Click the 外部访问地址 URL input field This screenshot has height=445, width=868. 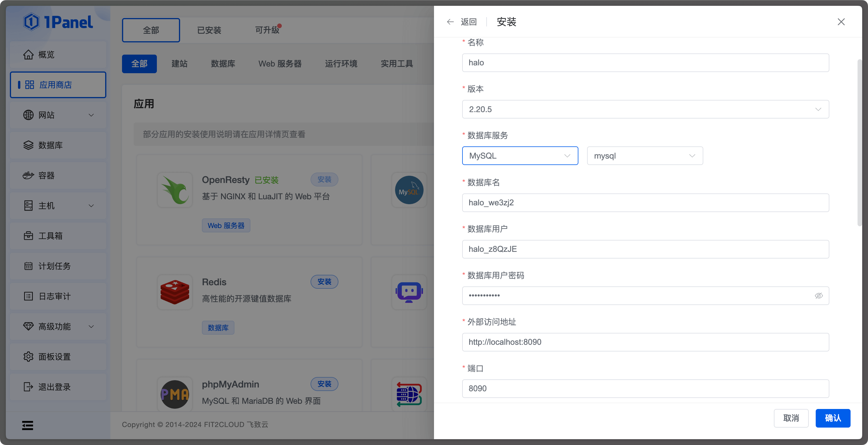[645, 342]
